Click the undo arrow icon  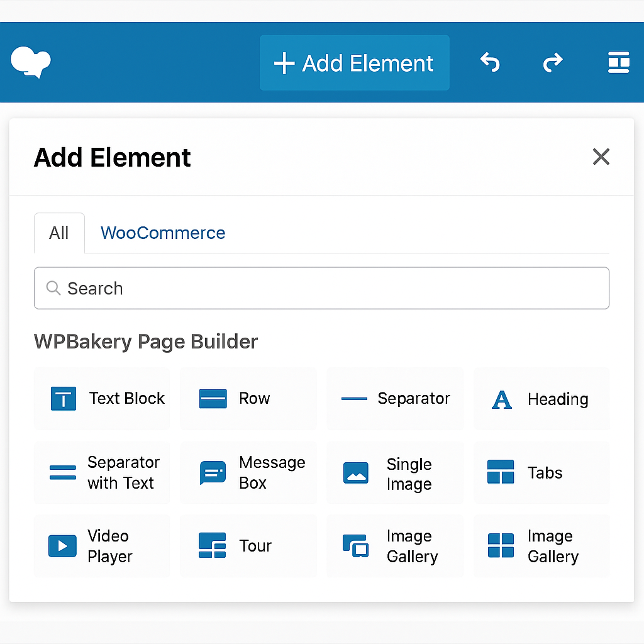[x=490, y=62]
